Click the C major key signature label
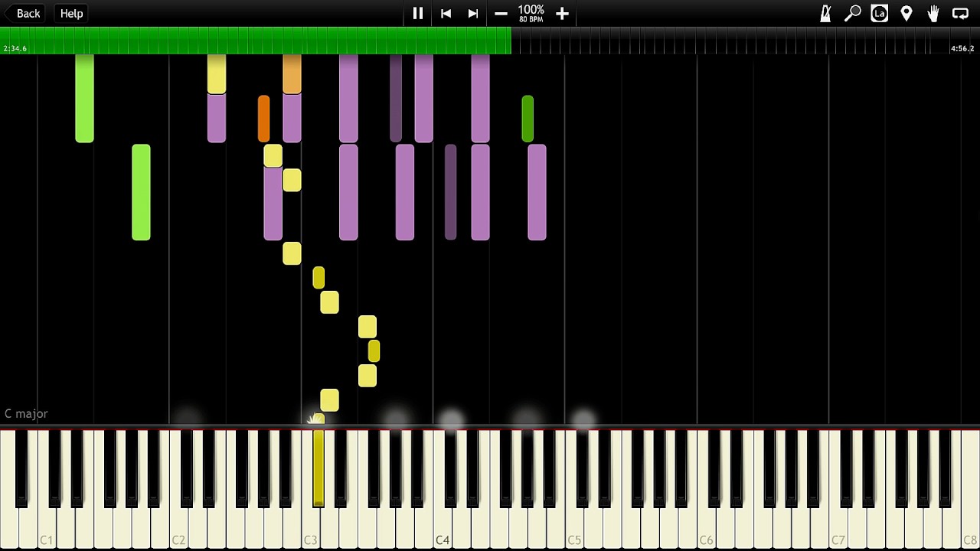The height and width of the screenshot is (551, 980). pyautogui.click(x=26, y=413)
